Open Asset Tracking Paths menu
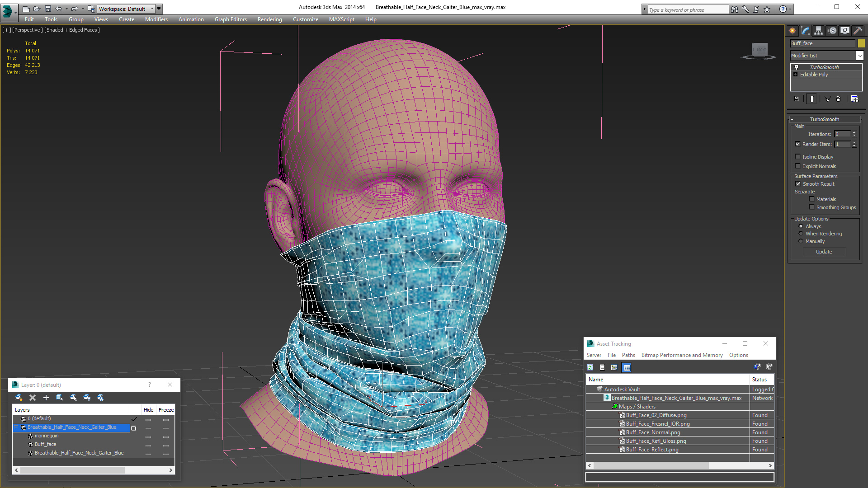 (x=628, y=355)
